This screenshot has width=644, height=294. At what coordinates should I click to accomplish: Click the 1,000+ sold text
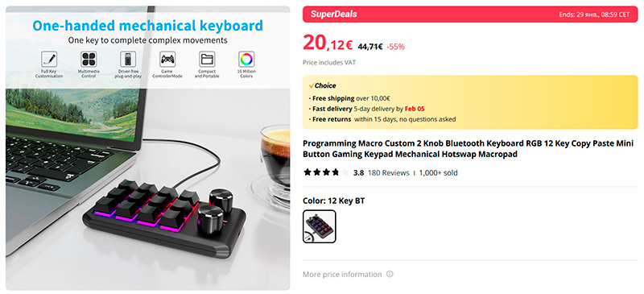coord(438,172)
